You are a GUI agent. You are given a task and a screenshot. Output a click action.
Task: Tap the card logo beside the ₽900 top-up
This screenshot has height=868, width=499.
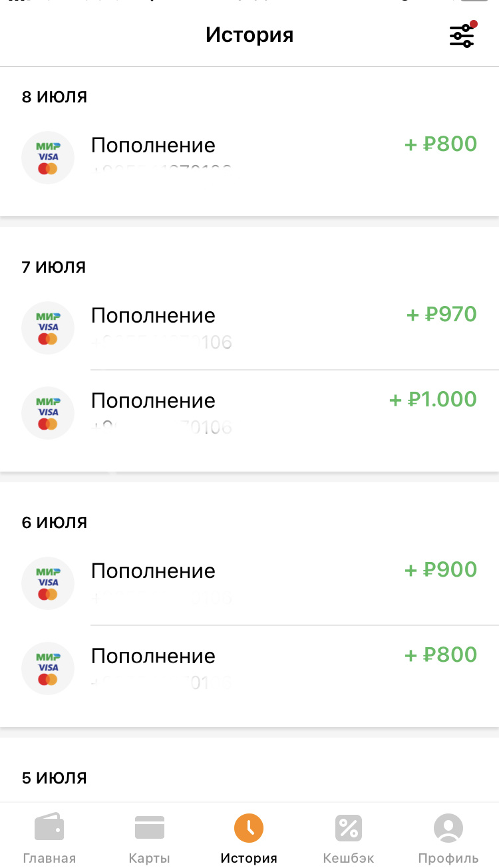coord(48,583)
